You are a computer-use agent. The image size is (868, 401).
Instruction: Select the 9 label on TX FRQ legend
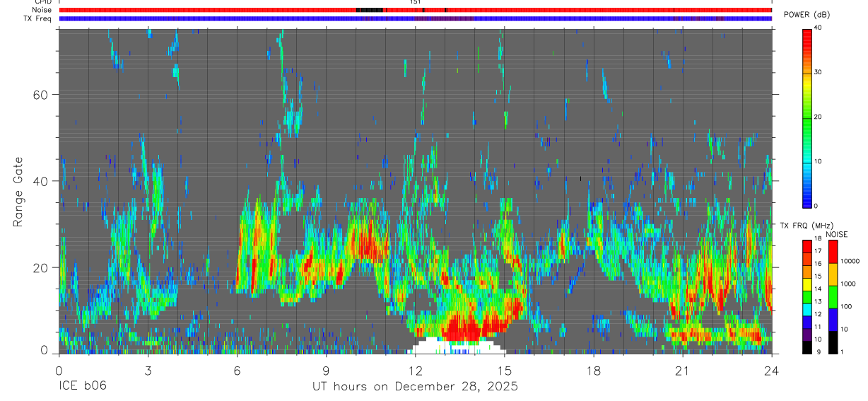[817, 351]
